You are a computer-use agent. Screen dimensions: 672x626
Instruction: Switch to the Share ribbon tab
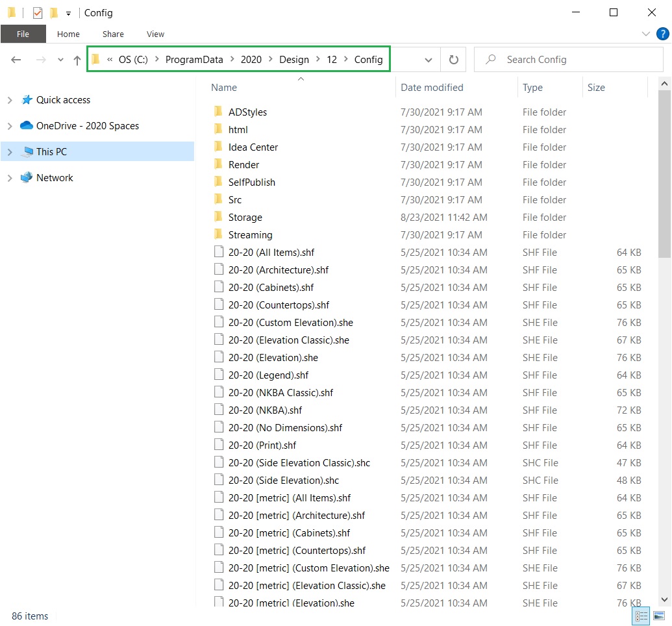click(x=113, y=34)
